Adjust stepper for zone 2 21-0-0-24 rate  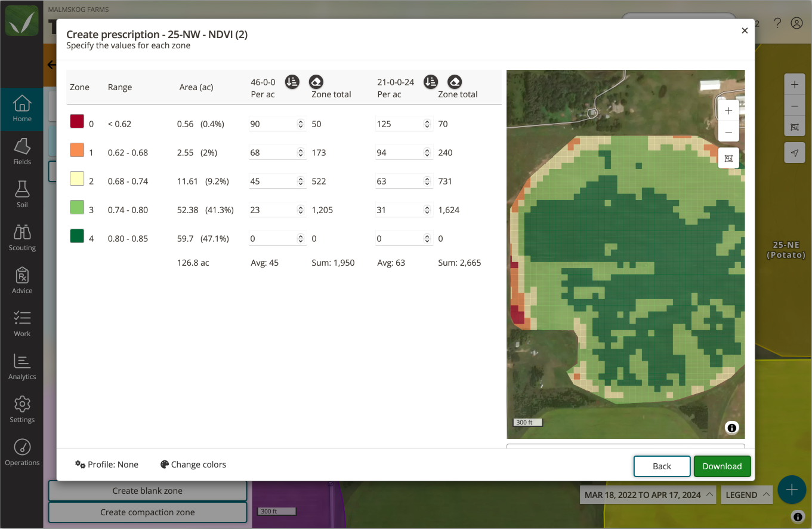pos(427,182)
